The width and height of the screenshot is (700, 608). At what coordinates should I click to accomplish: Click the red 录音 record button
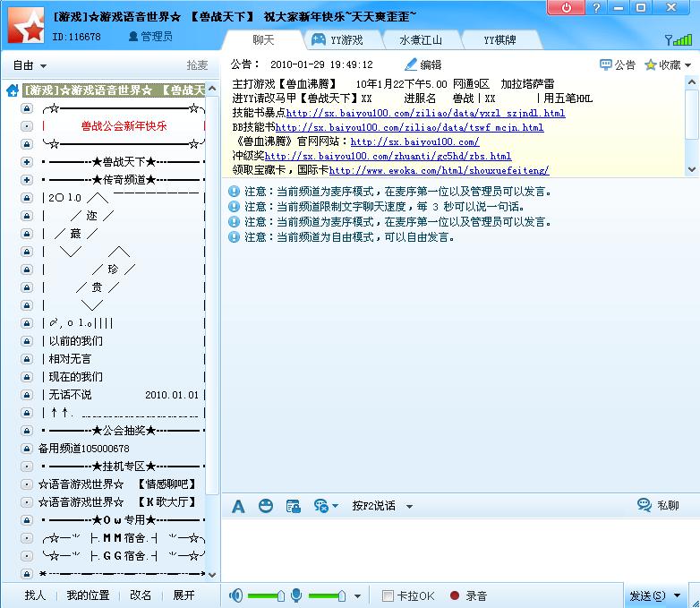point(455,595)
